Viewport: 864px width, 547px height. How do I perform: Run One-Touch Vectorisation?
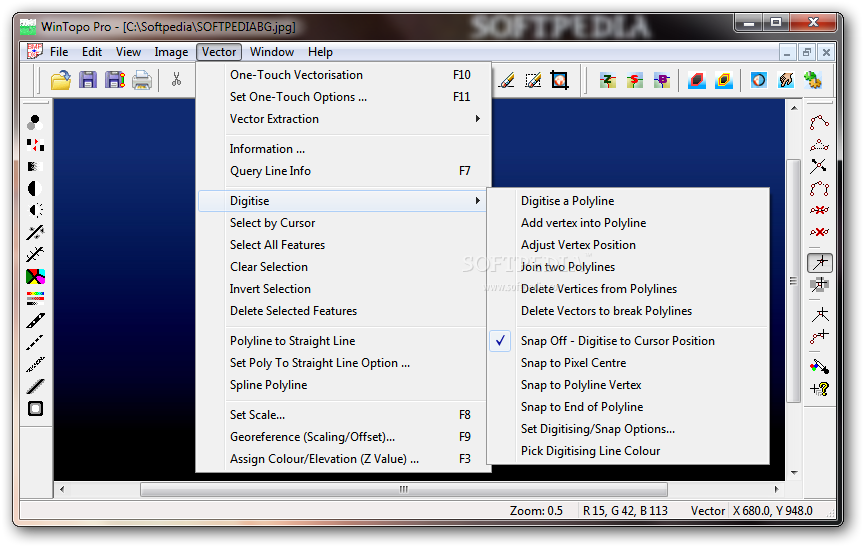343,75
